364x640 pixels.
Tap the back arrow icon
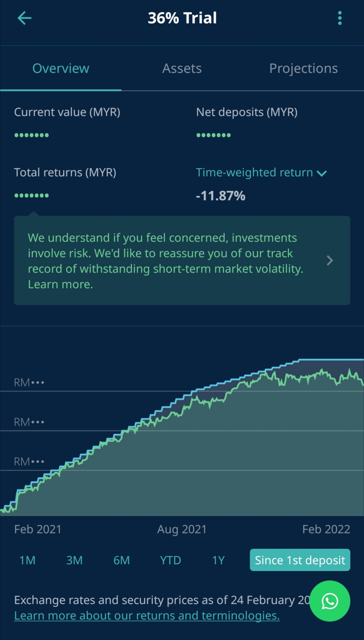(x=24, y=18)
